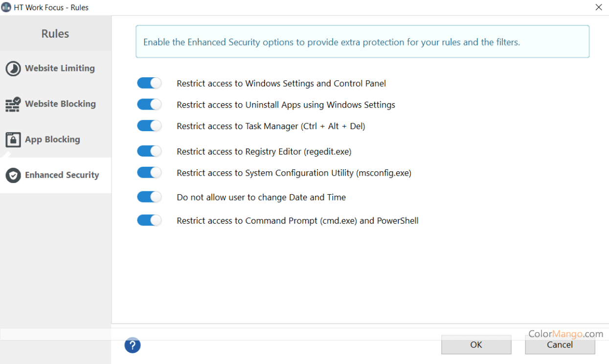Image resolution: width=609 pixels, height=364 pixels.
Task: Switch to Website Blocking section
Action: (x=60, y=104)
